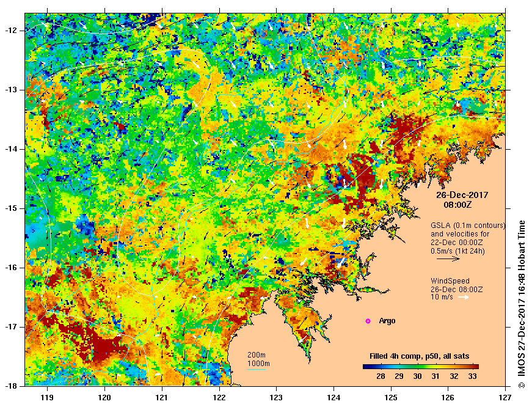Viewport: 532px width, 407px height.
Task: Click the latitude -12 axis label
Action: (x=11, y=31)
